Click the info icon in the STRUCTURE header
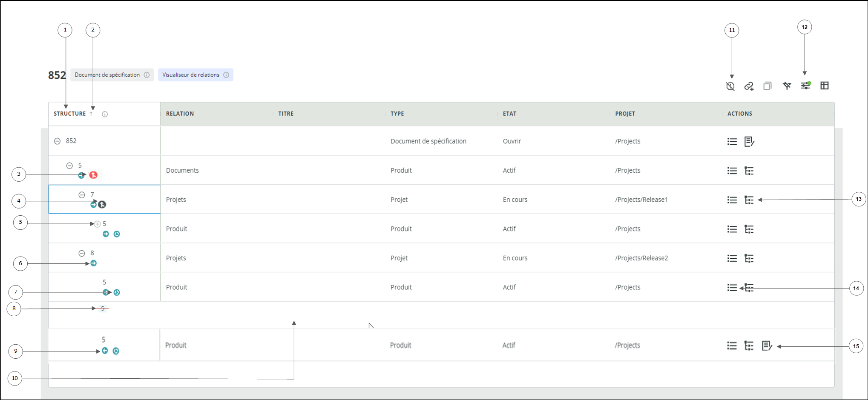 click(105, 114)
